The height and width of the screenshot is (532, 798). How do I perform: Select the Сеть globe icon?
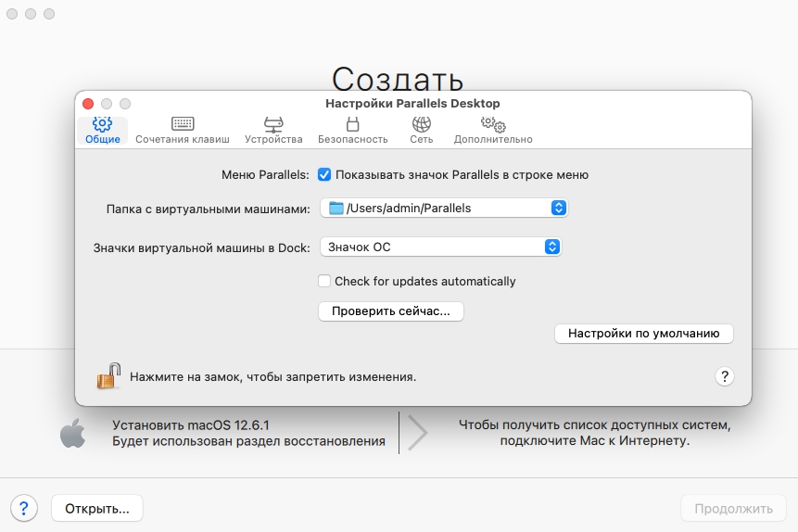pos(421,124)
